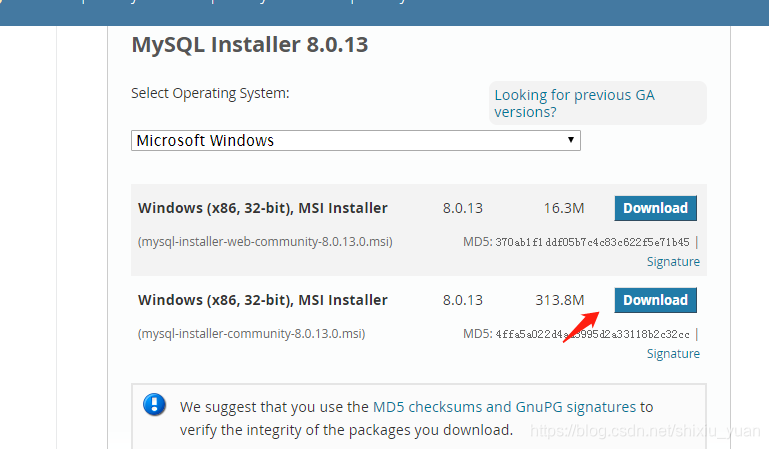Viewport: 769px width, 449px height.
Task: Open the Select Operating System dropdown
Action: click(x=356, y=141)
